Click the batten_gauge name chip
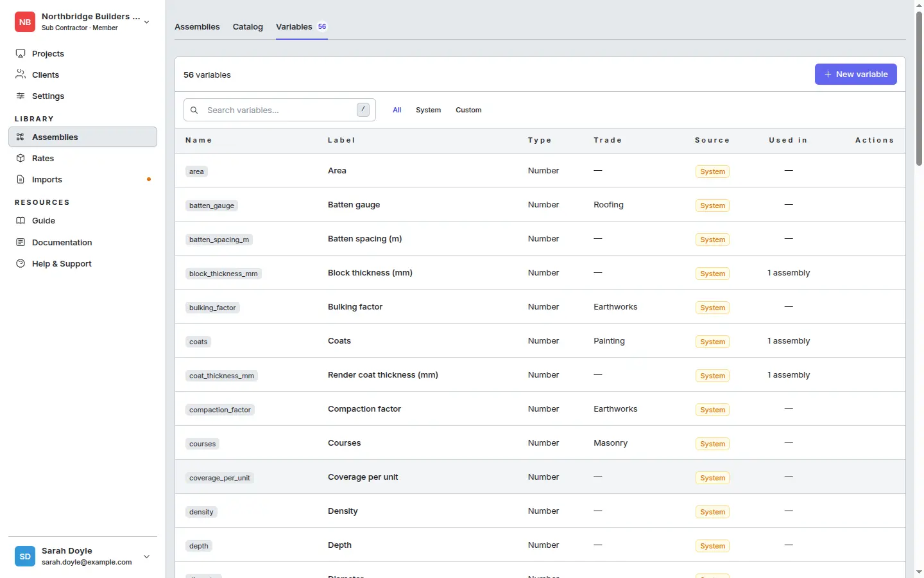This screenshot has height=578, width=924. tap(212, 206)
